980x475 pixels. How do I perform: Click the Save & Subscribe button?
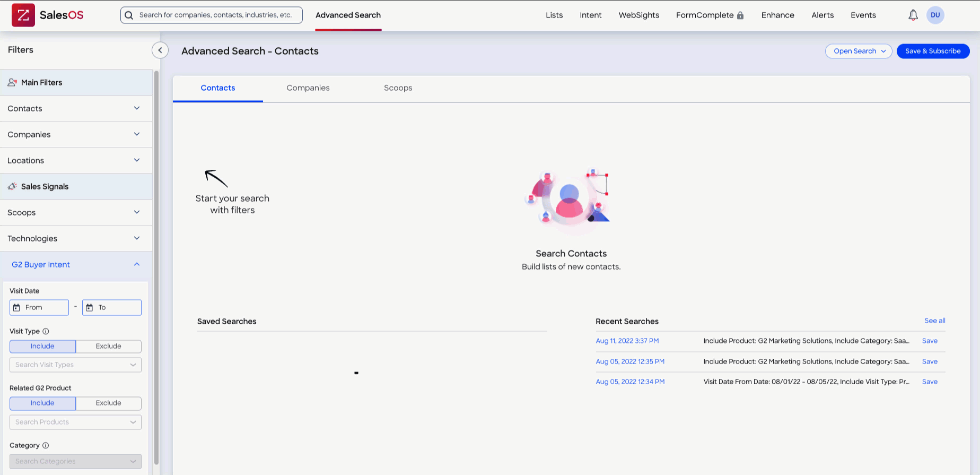point(933,51)
